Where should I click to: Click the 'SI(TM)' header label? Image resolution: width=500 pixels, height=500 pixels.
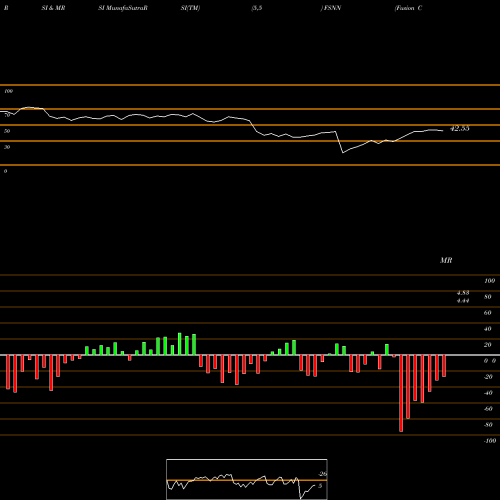pyautogui.click(x=190, y=8)
